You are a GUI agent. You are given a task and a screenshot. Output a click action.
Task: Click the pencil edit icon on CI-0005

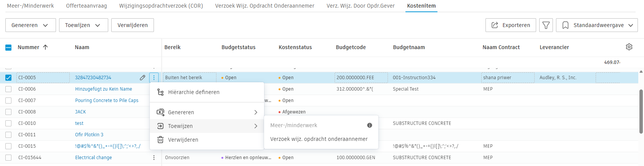(143, 78)
